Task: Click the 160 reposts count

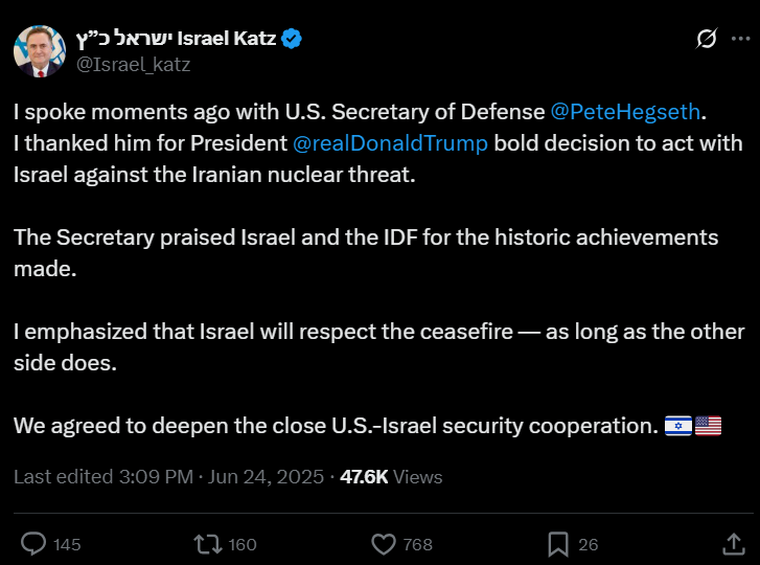Action: click(x=242, y=544)
